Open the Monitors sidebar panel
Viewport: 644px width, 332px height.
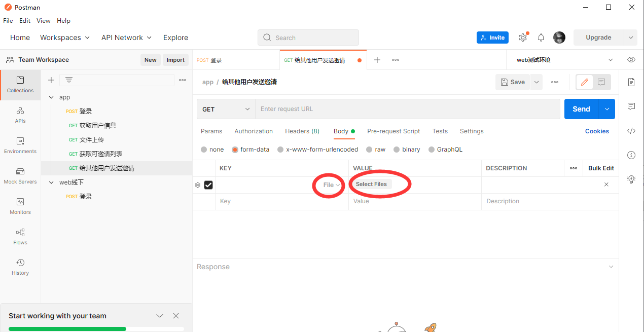pos(20,206)
